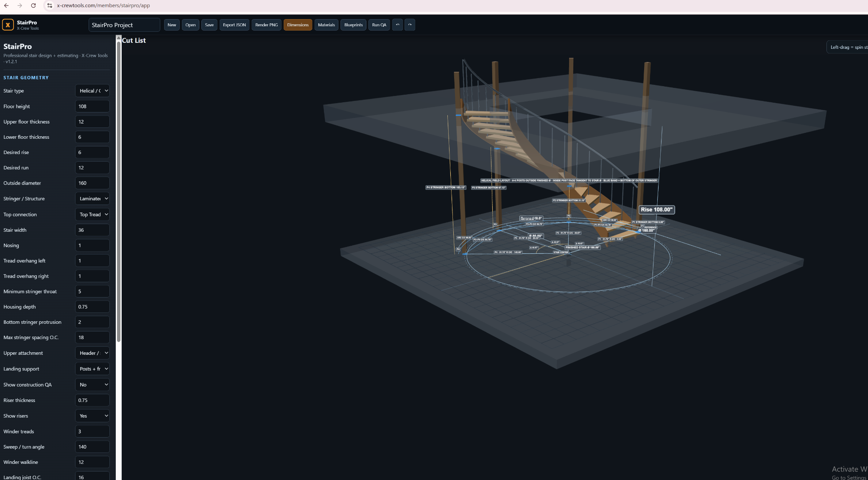The height and width of the screenshot is (480, 868).
Task: Open the Show risers dropdown
Action: [x=92, y=416]
